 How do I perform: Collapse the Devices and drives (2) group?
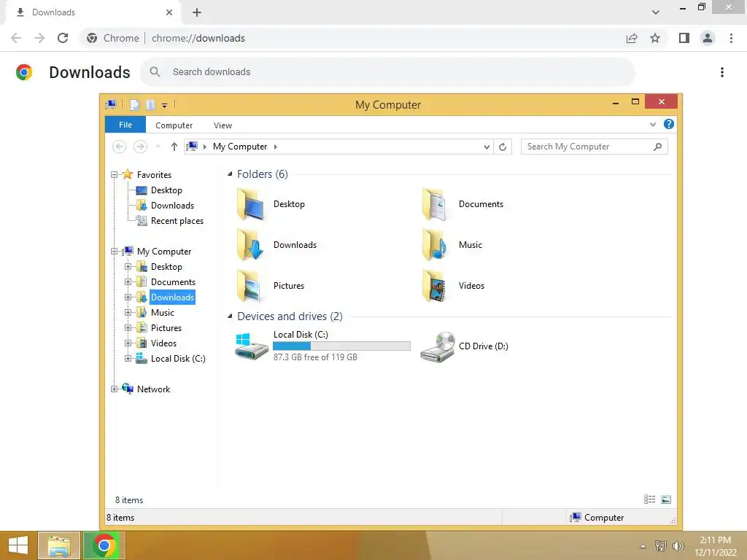[x=230, y=316]
